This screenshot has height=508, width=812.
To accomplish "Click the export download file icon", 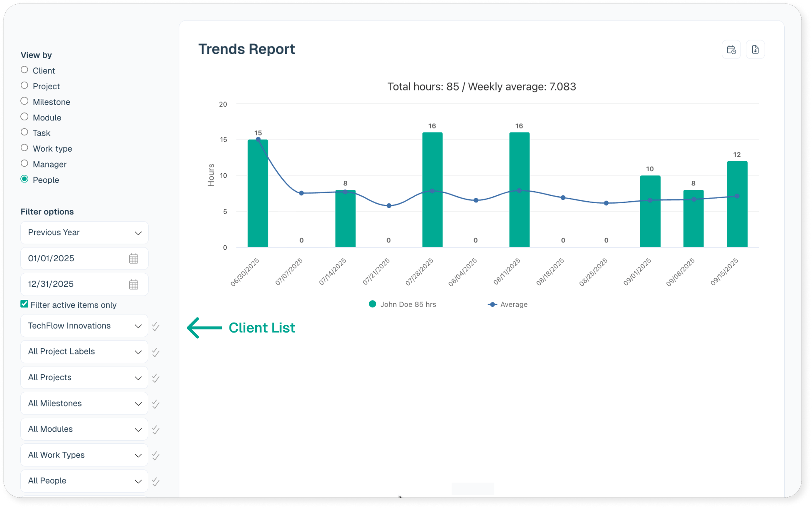I will coord(755,50).
